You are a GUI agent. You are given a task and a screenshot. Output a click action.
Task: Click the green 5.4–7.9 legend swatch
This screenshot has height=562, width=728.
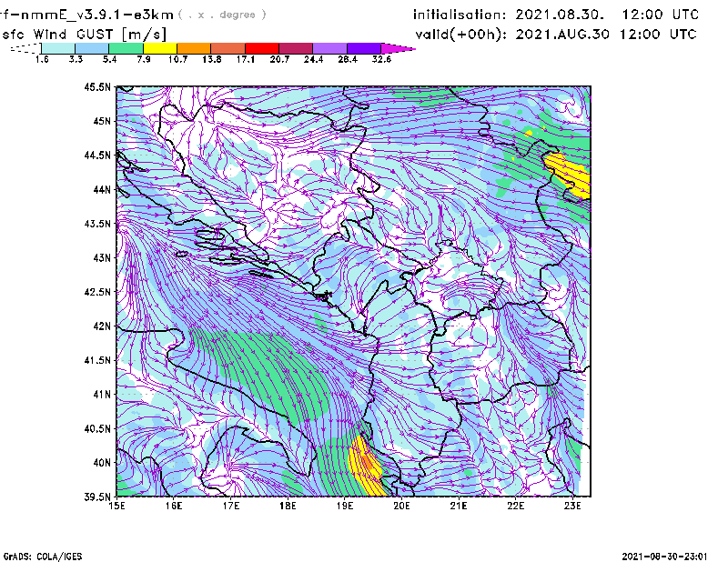point(126,48)
